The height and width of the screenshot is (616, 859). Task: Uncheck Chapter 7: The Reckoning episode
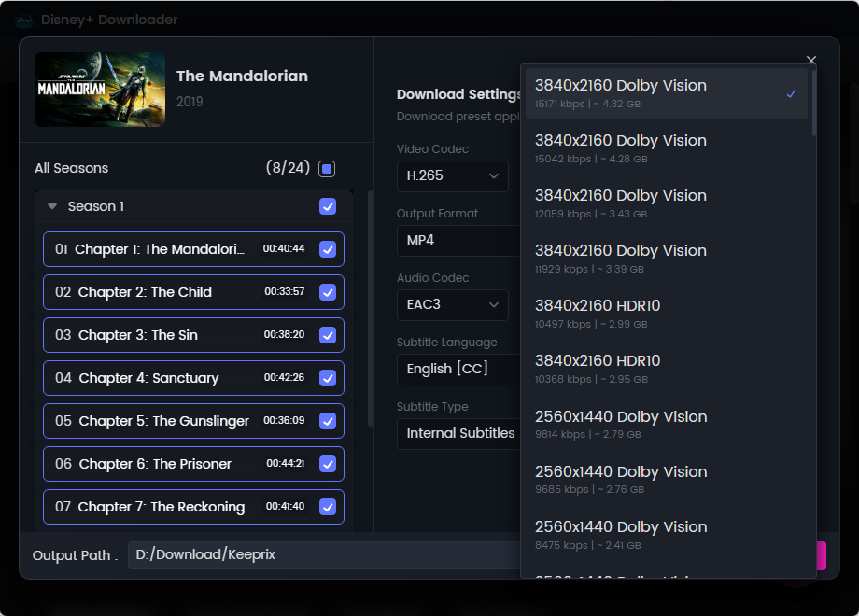point(328,507)
